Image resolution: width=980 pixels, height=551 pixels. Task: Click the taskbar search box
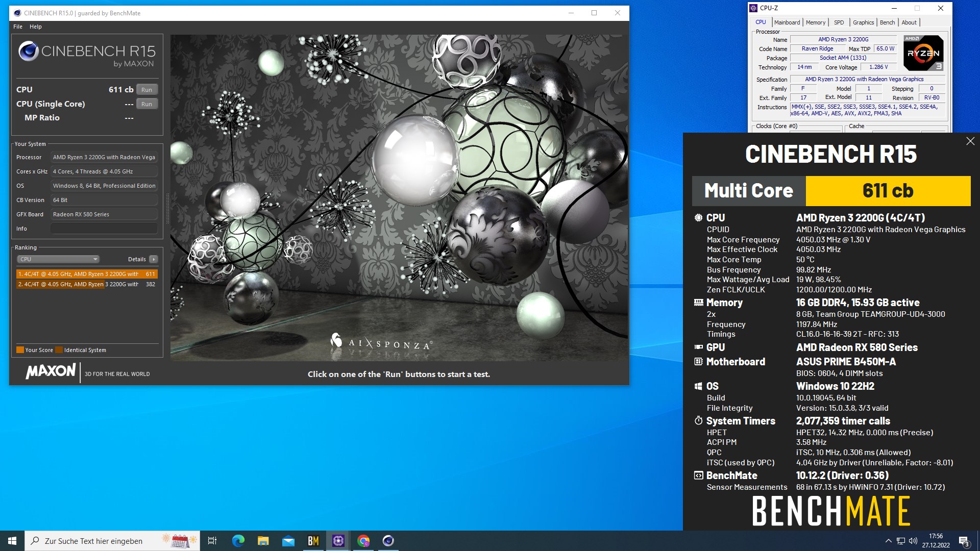[112, 541]
